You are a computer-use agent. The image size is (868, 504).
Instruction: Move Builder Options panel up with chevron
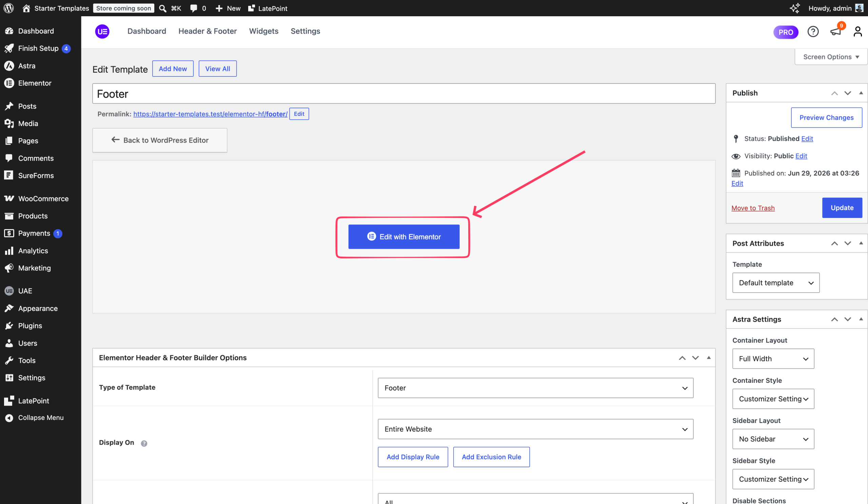[x=682, y=358]
